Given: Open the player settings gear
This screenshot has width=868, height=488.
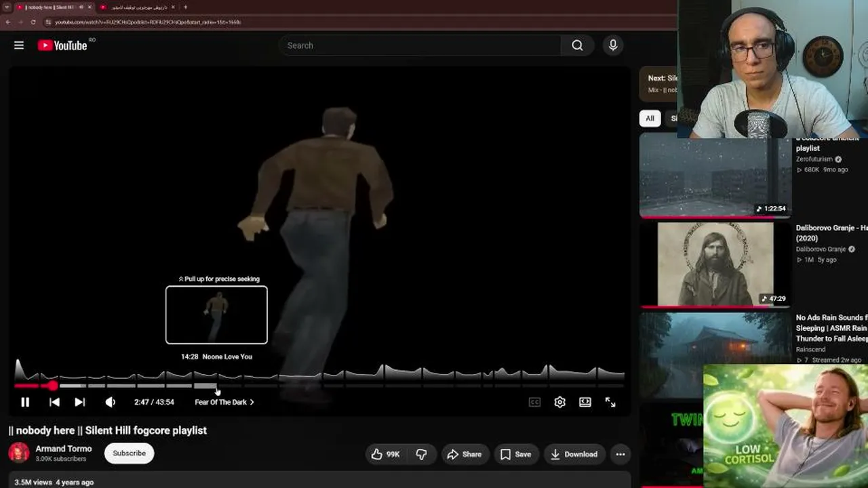Looking at the screenshot, I should pos(559,402).
